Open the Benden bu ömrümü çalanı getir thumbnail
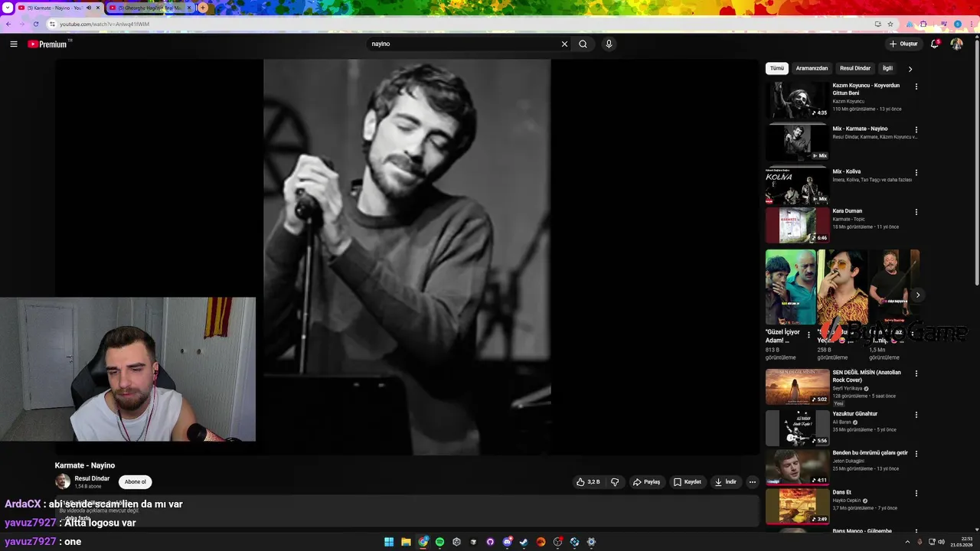Viewport: 980px width, 551px height. (x=797, y=467)
